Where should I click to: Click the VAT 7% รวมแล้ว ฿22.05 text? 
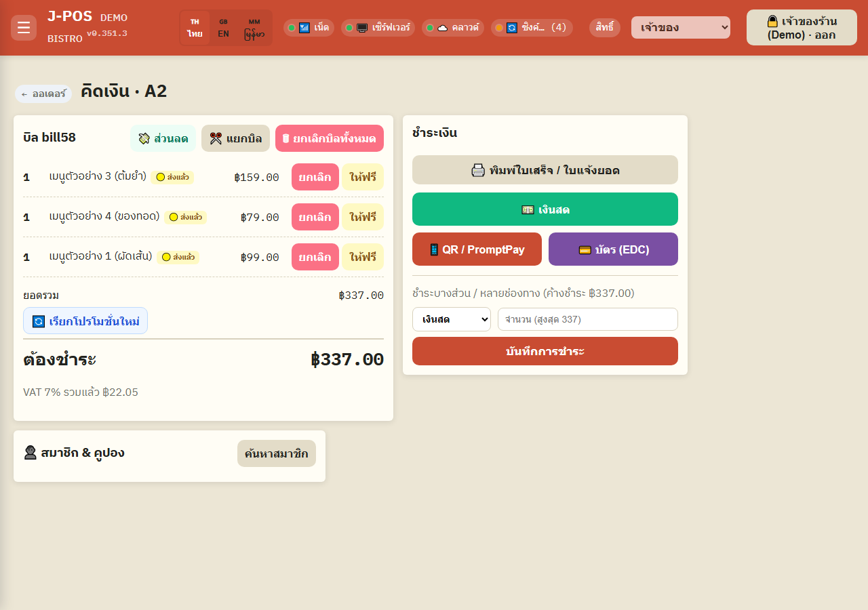(x=81, y=392)
